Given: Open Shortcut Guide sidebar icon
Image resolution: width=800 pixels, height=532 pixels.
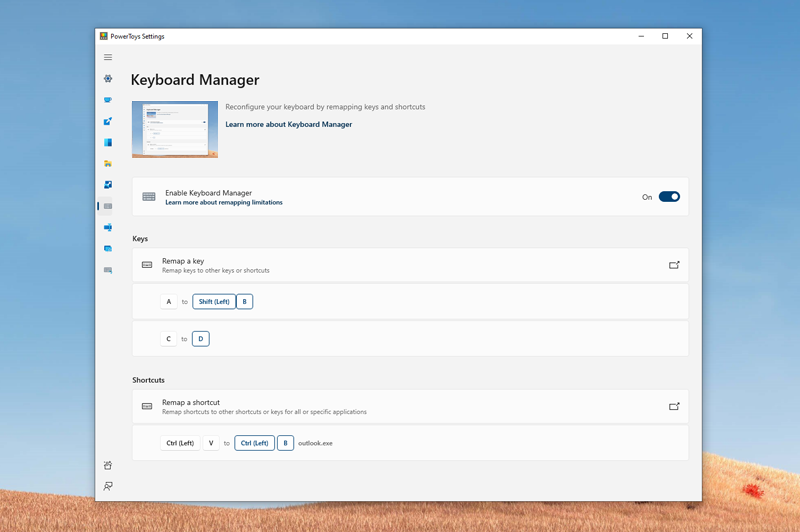Looking at the screenshot, I should [x=108, y=270].
